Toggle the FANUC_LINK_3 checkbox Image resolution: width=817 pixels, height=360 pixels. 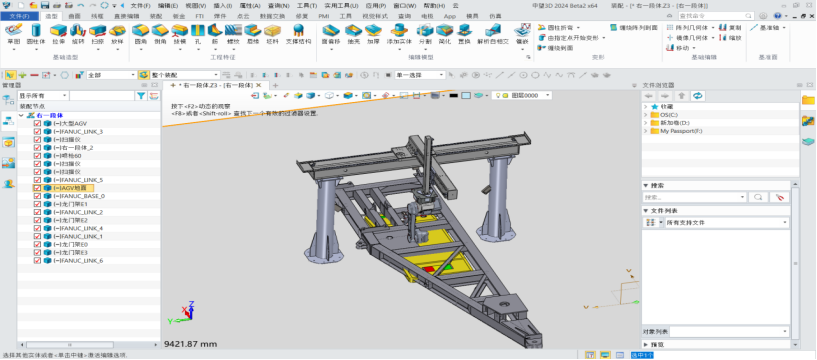coord(37,132)
